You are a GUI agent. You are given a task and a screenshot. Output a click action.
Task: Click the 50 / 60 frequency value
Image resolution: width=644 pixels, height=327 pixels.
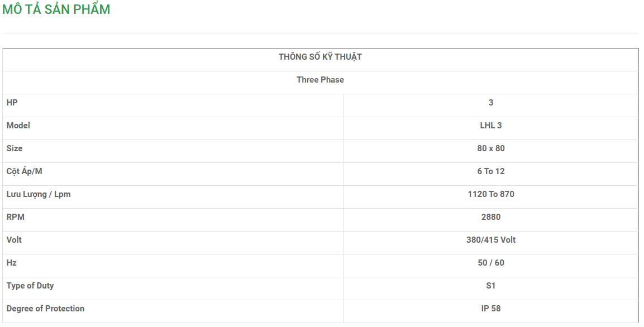point(490,263)
